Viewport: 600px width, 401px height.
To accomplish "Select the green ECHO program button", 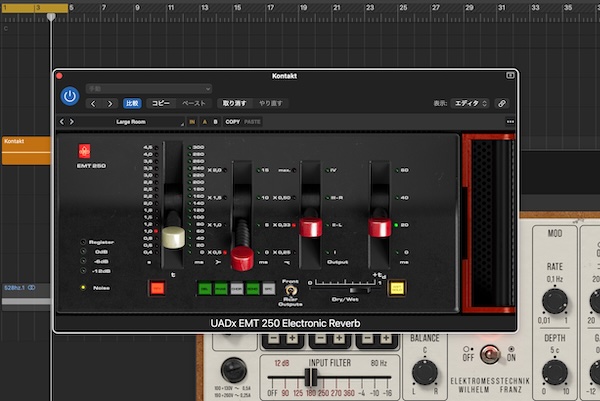I will point(253,289).
